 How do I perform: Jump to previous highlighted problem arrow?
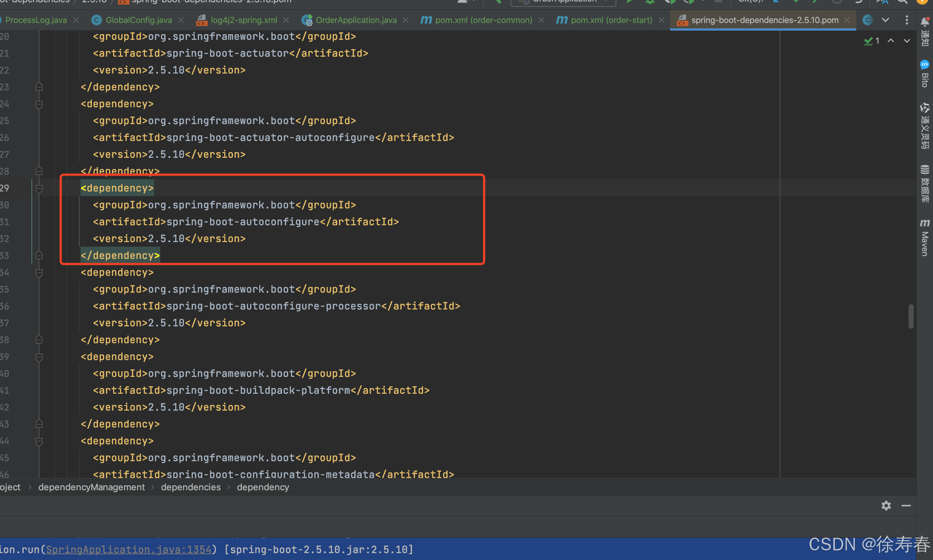point(891,41)
